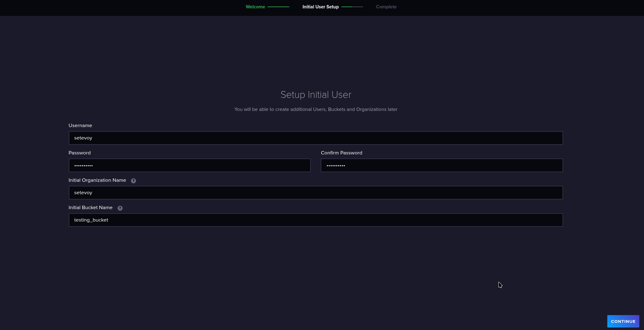Click progress line after Initial User Setup

point(352,7)
